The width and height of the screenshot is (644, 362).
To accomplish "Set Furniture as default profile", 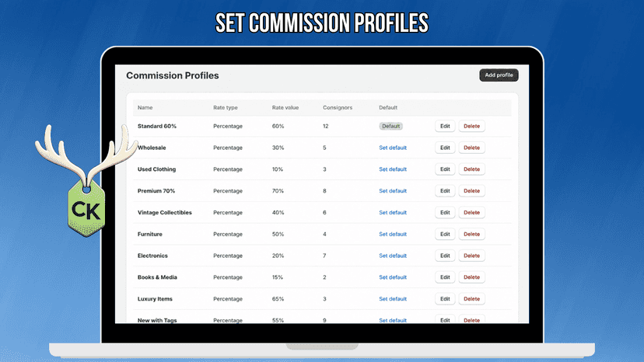I will click(393, 234).
